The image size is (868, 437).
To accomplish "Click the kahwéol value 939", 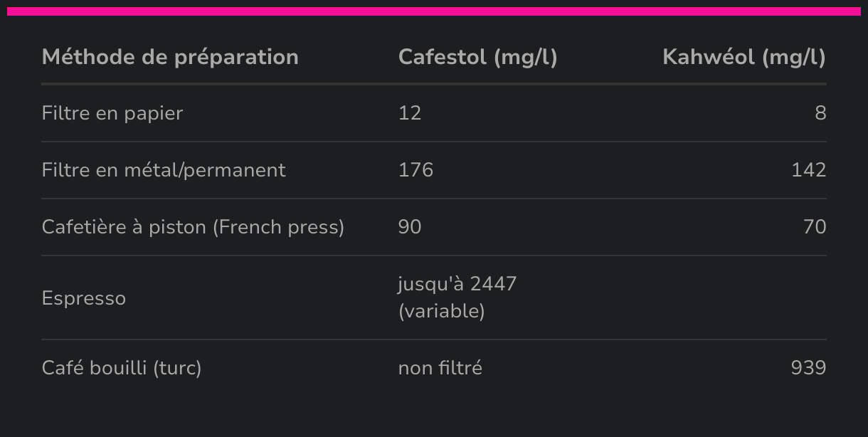I will coord(808,368).
